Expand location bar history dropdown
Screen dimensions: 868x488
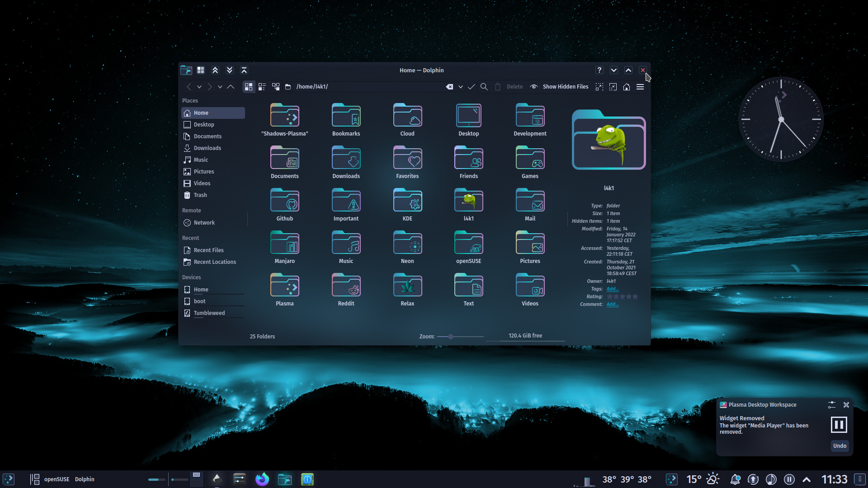tap(461, 87)
